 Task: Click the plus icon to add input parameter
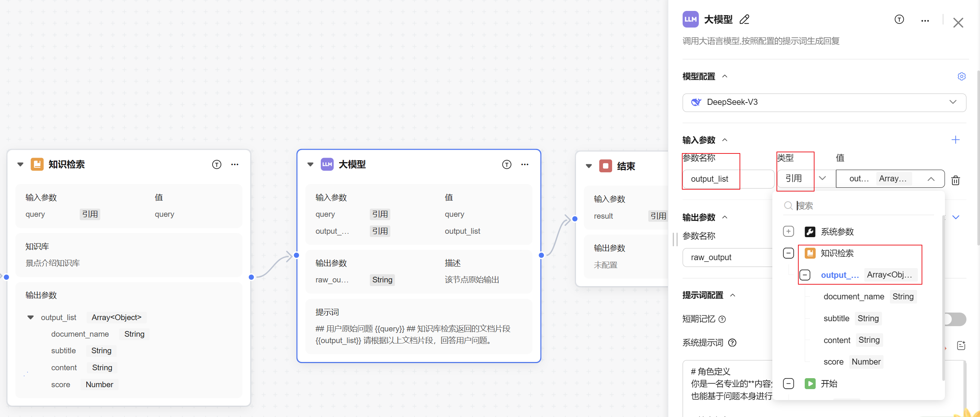[x=955, y=140]
